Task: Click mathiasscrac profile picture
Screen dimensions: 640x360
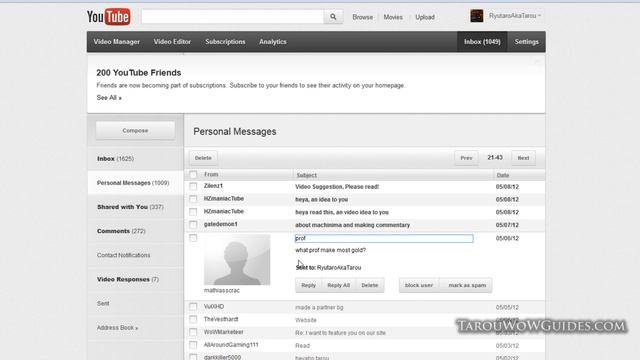Action: [x=237, y=260]
